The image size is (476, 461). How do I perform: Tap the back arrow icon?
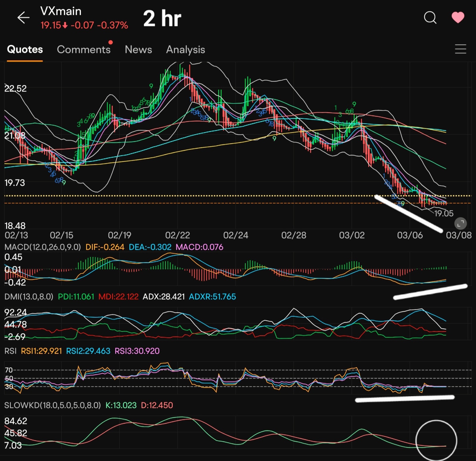[x=23, y=18]
